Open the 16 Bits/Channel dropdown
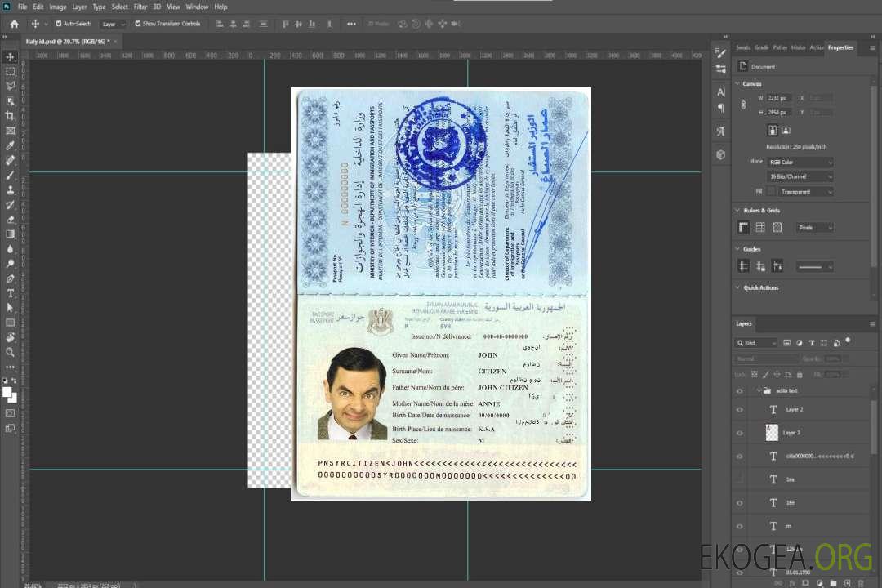 pyautogui.click(x=800, y=176)
